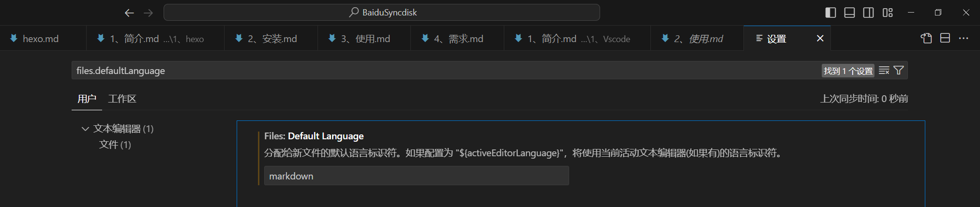Toggle the secondary side bar layout icon

869,13
